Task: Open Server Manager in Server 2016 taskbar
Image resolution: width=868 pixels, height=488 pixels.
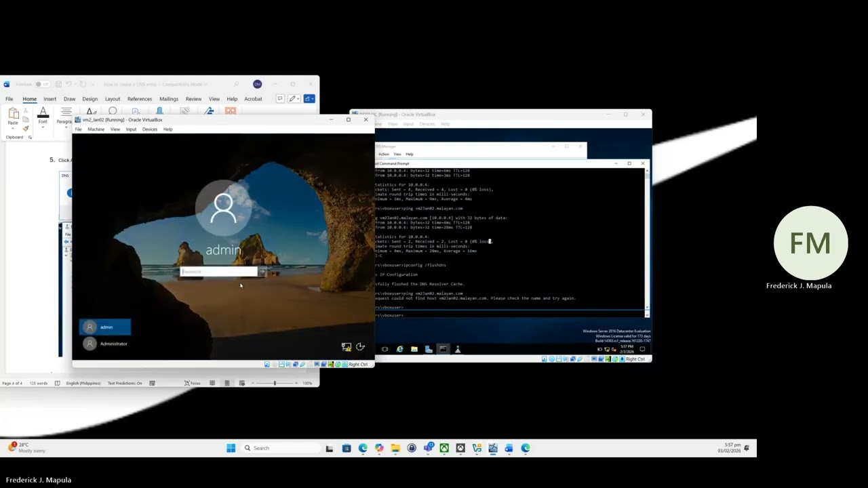Action: (x=429, y=349)
